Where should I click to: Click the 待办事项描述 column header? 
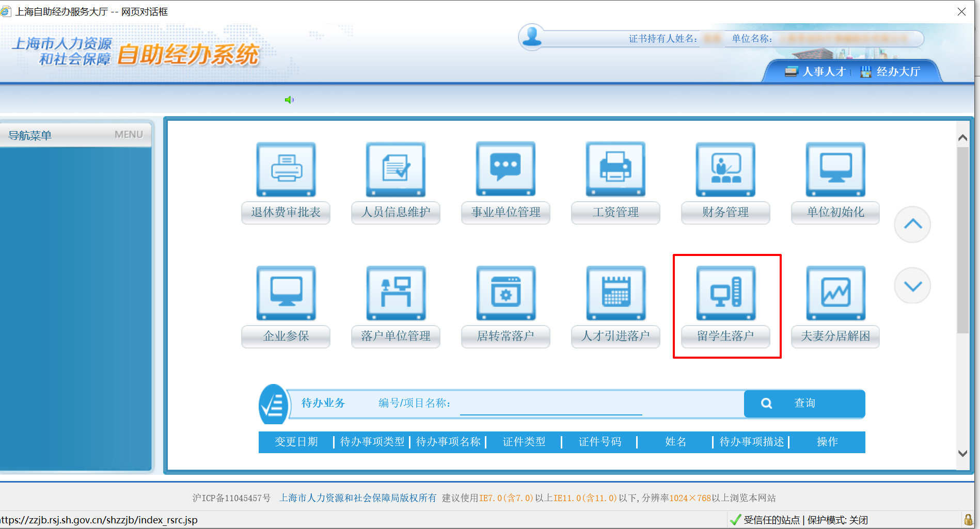[752, 442]
